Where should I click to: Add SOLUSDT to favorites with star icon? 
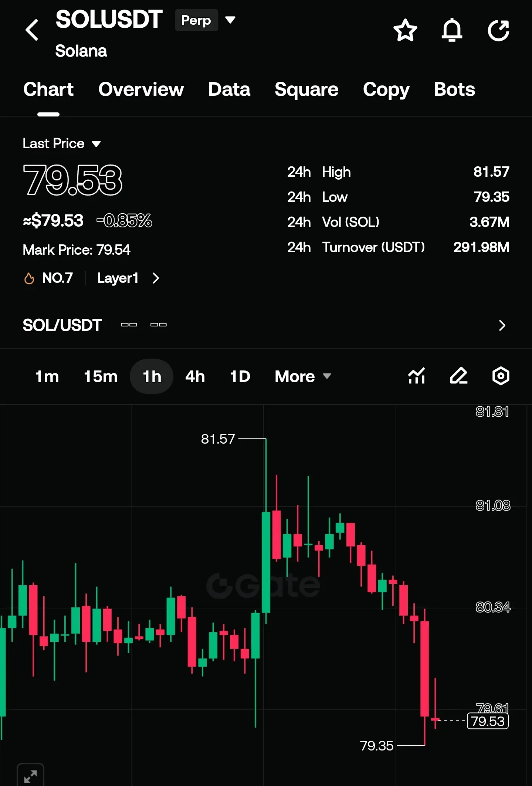(405, 30)
